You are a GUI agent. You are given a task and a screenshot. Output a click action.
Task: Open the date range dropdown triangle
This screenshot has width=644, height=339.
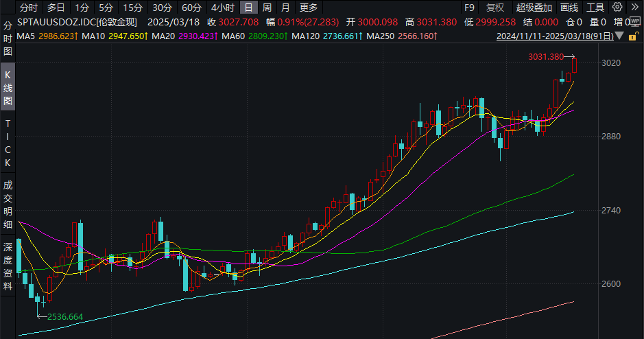coord(620,35)
